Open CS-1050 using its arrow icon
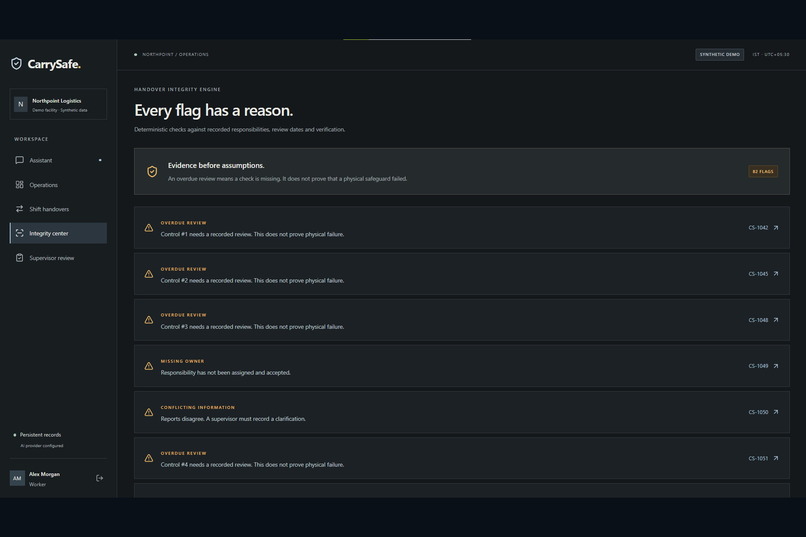The image size is (806, 537). click(x=776, y=412)
